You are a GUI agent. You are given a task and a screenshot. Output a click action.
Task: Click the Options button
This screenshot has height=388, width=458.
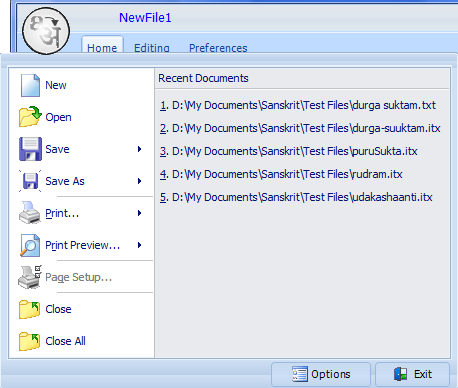(x=321, y=374)
